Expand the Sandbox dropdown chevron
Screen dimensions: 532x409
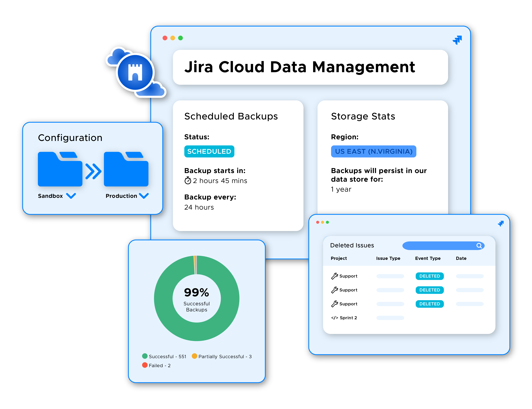pyautogui.click(x=71, y=196)
